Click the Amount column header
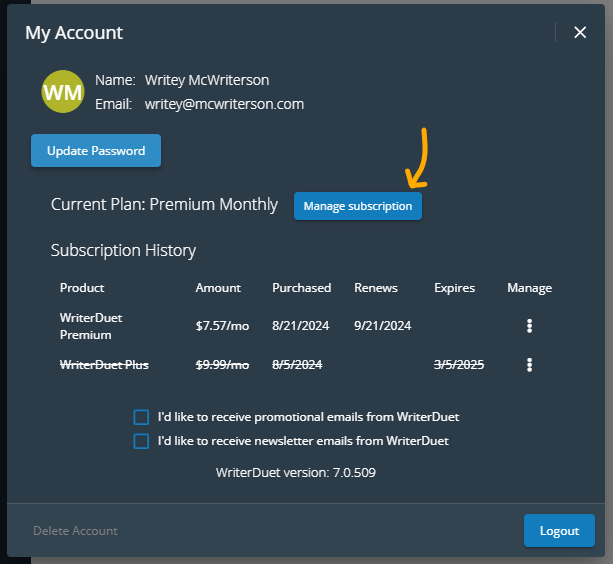This screenshot has height=564, width=613. click(x=218, y=288)
